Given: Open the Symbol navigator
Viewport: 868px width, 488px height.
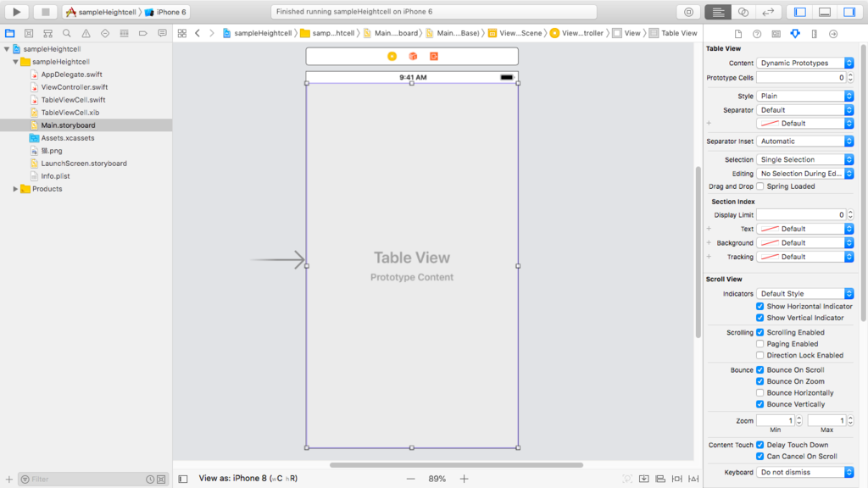Looking at the screenshot, I should click(x=48, y=34).
